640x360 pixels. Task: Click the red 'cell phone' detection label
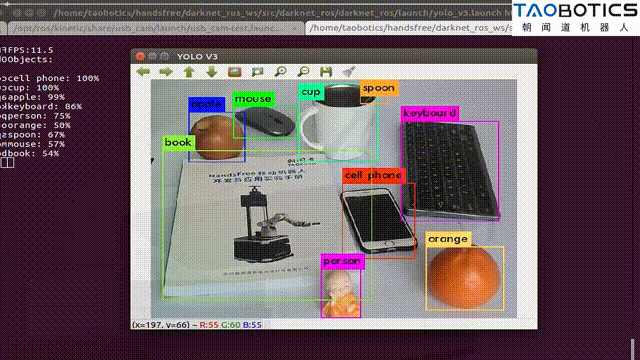[373, 176]
